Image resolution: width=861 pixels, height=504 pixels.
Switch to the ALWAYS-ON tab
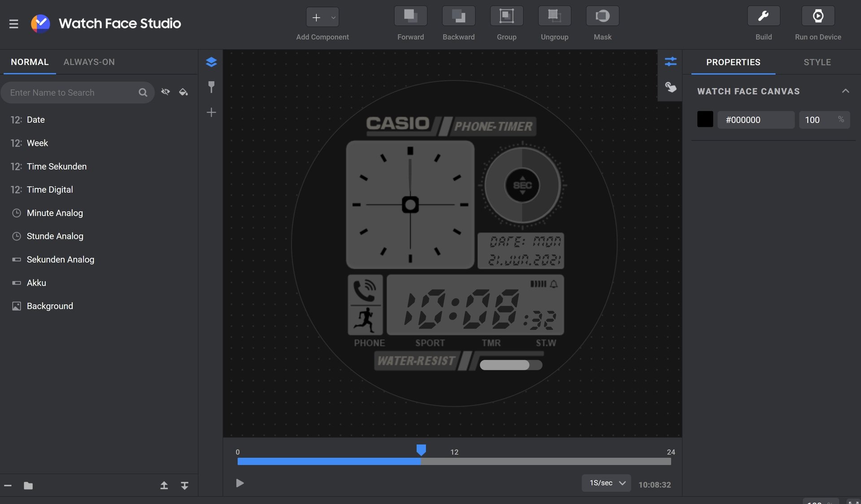coord(89,62)
